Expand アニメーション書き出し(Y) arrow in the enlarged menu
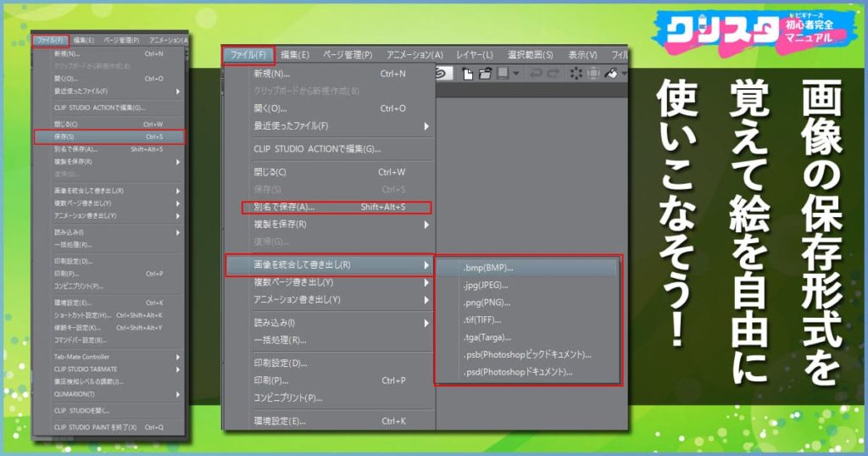 [426, 300]
